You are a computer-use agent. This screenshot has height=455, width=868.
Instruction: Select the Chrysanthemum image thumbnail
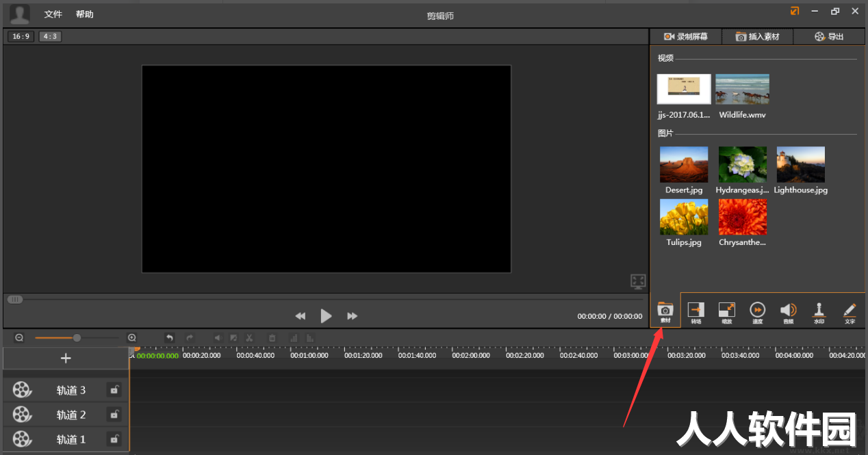(x=742, y=217)
